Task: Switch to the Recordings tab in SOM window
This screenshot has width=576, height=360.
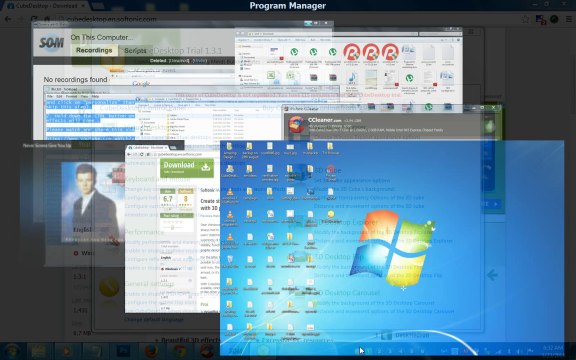Action: [94, 50]
